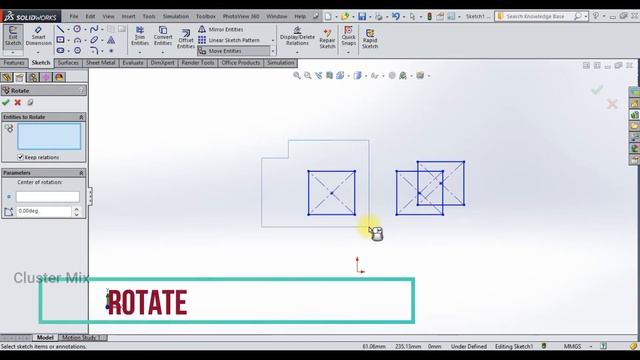The height and width of the screenshot is (360, 640).
Task: Click the Rapid Sketch tool
Action: 370,38
